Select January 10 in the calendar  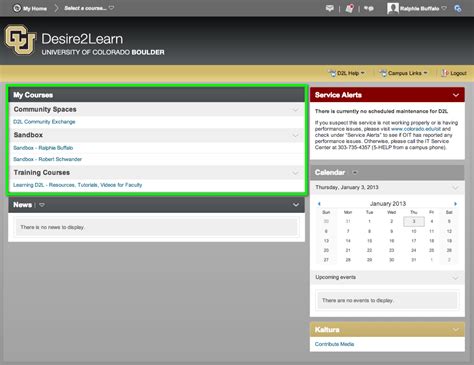[x=414, y=231]
